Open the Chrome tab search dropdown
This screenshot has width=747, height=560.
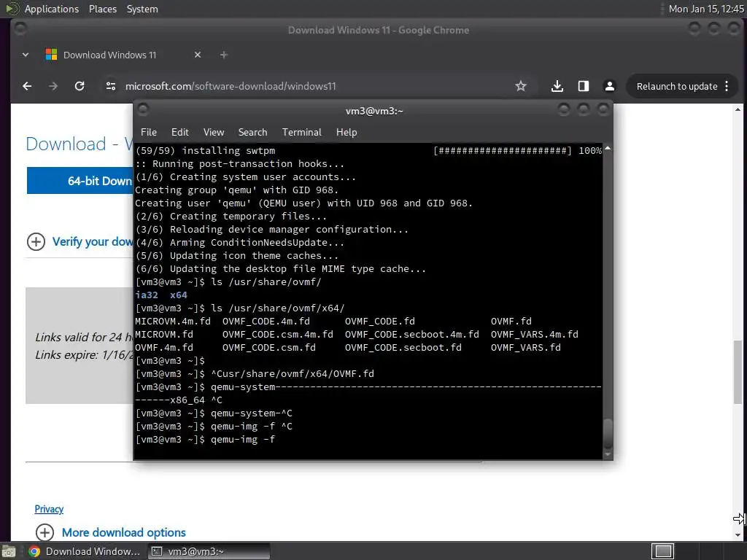[x=26, y=55]
